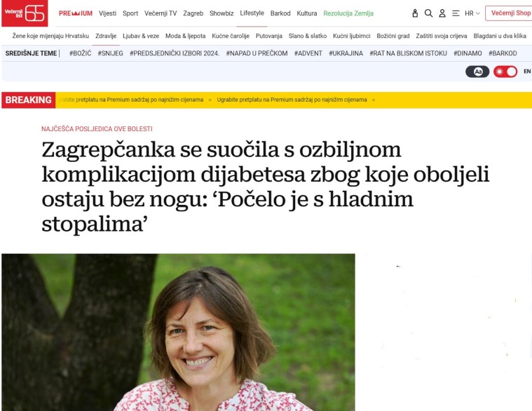Open the user account profile icon
This screenshot has width=532, height=411.
pyautogui.click(x=442, y=13)
